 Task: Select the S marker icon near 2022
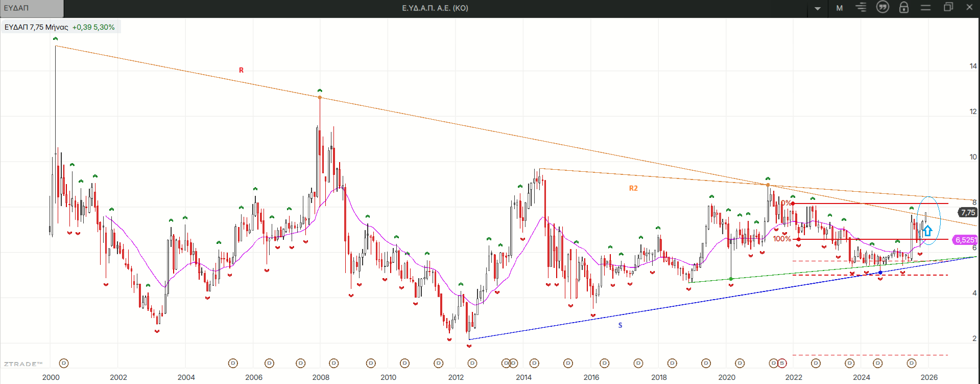pyautogui.click(x=782, y=363)
